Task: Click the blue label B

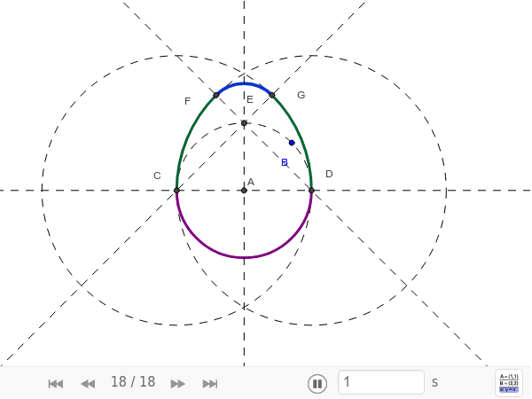Action: tap(285, 162)
